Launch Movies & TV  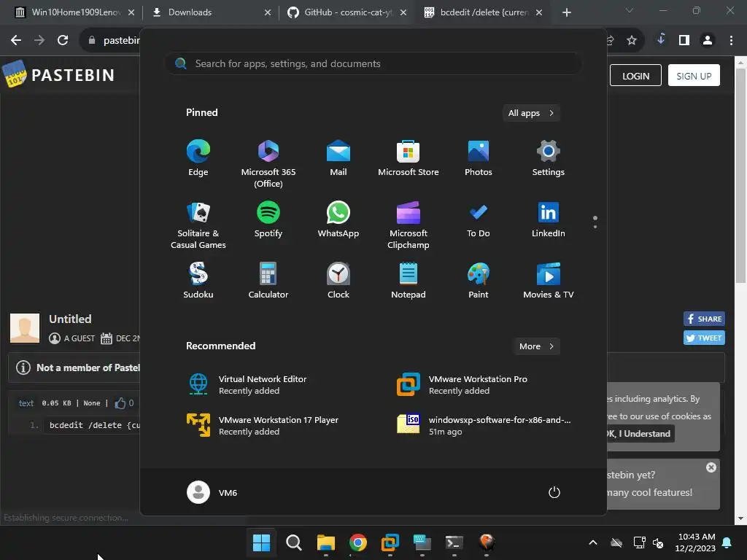pyautogui.click(x=549, y=281)
